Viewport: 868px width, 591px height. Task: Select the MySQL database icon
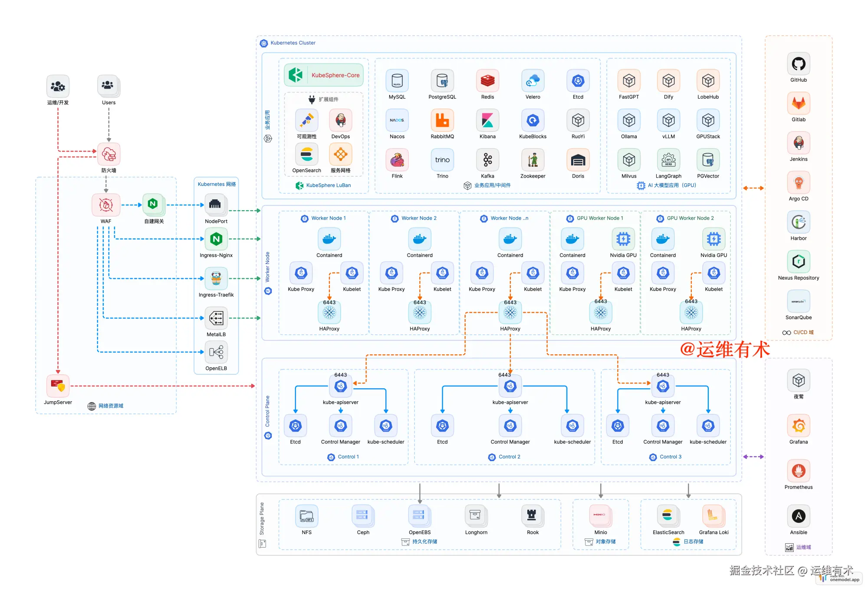point(397,82)
